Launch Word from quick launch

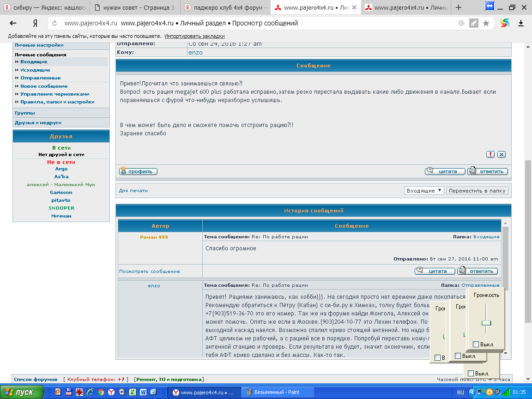point(143,392)
